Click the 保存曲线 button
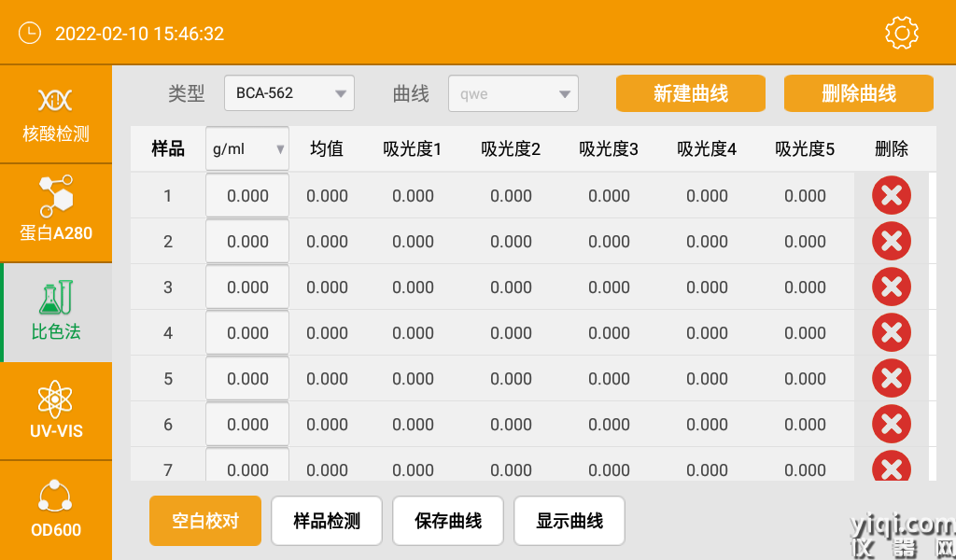 [x=448, y=521]
